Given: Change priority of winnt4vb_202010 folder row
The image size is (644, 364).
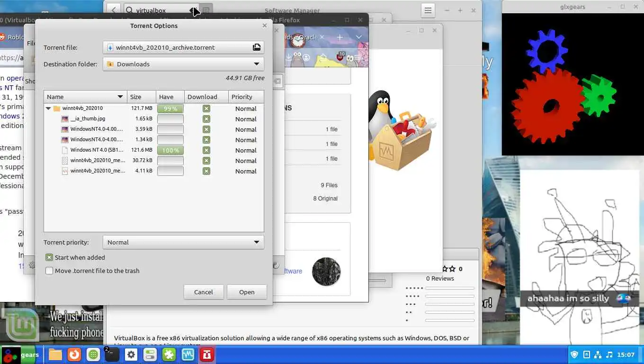Looking at the screenshot, I should coord(246,109).
